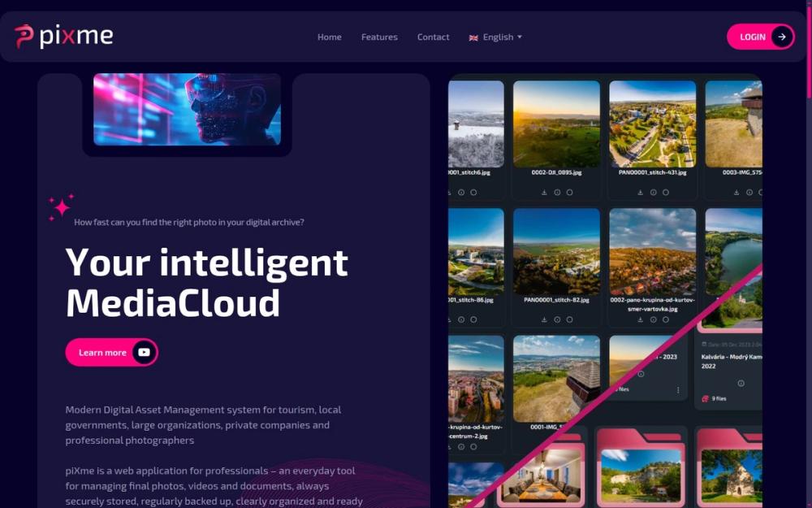This screenshot has height=508, width=812.
Task: Open the Features menu item
Action: pyautogui.click(x=379, y=37)
